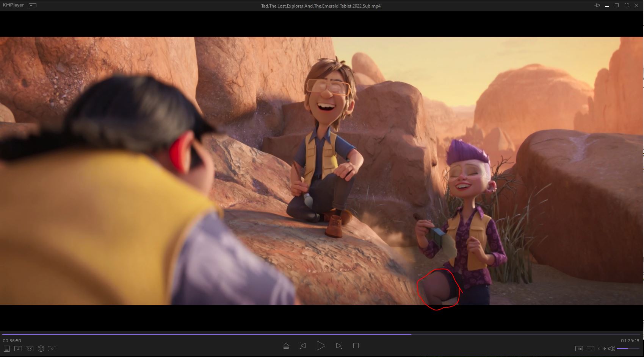This screenshot has height=357, width=644.
Task: Mute the speaker volume
Action: click(x=611, y=349)
